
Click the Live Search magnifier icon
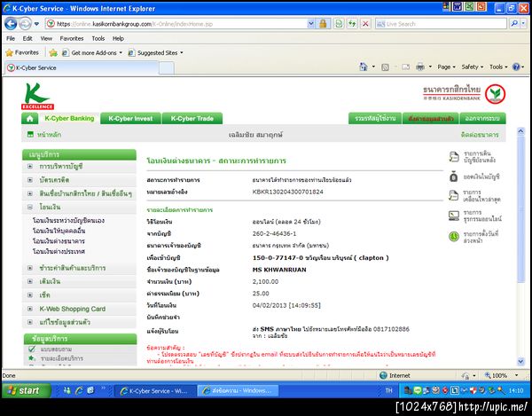click(514, 24)
